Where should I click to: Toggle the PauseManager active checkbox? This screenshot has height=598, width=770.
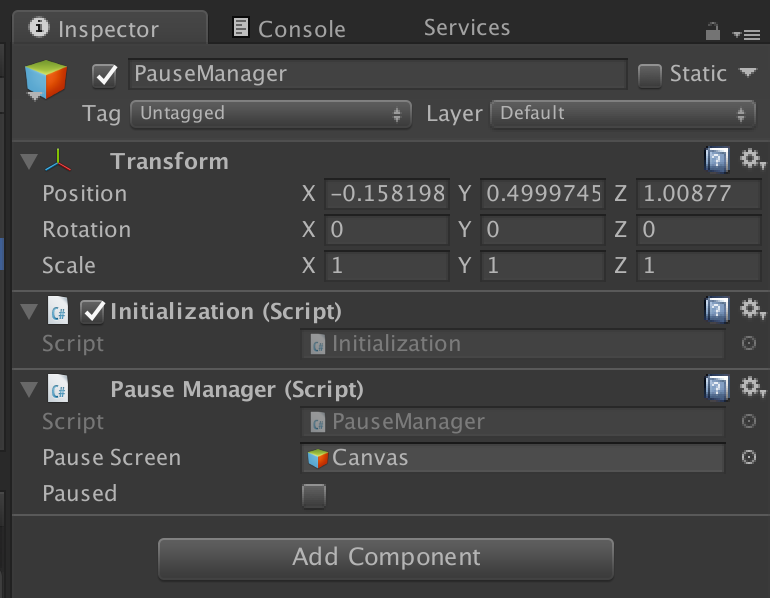[x=105, y=75]
